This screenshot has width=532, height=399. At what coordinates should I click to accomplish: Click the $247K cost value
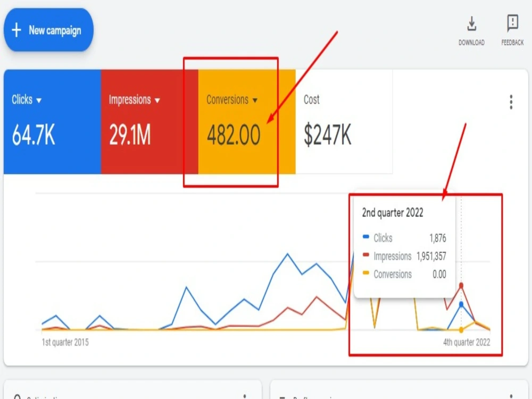(x=327, y=135)
